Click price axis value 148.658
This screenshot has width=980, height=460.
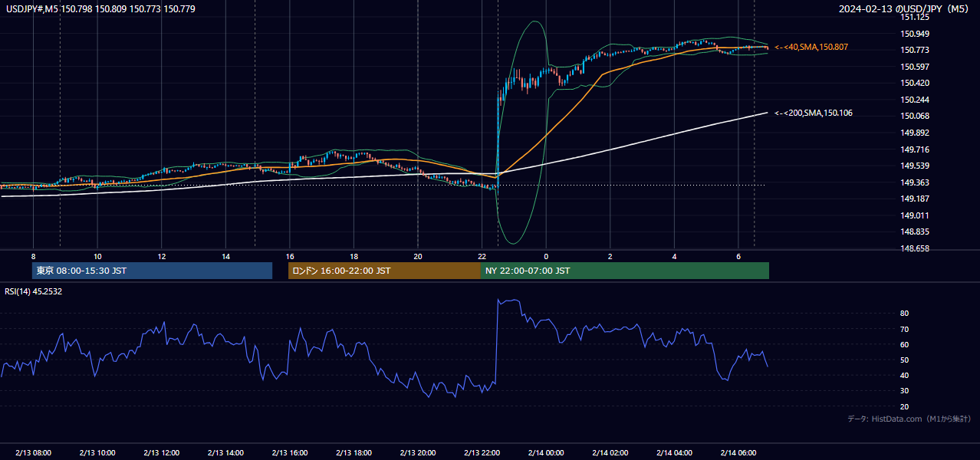(x=914, y=248)
